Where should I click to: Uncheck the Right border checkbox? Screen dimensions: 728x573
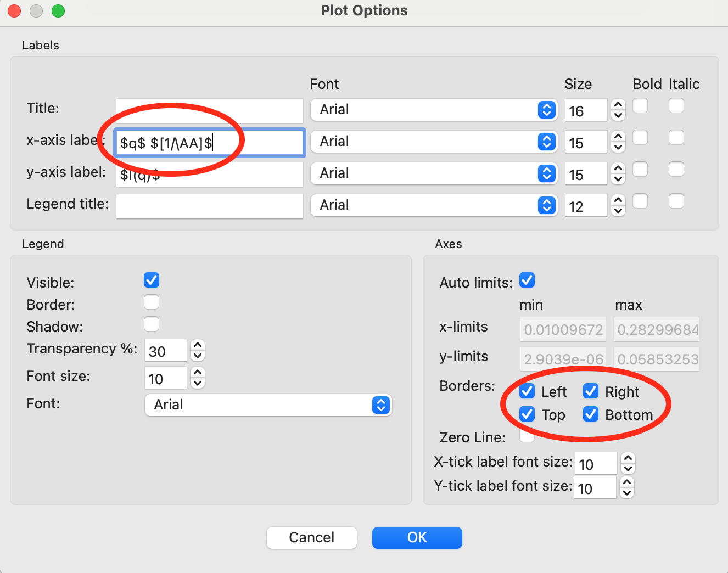[x=591, y=391]
